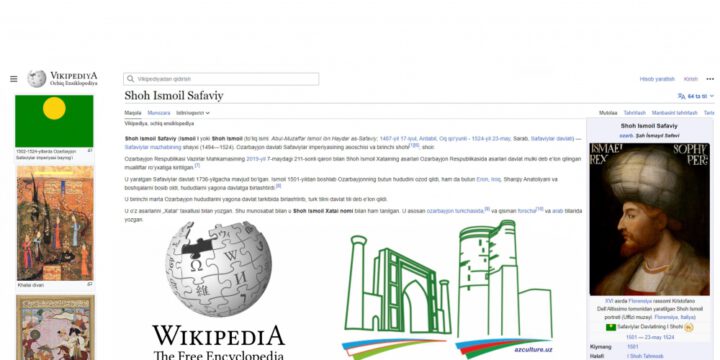This screenshot has width=720, height=360.
Task: Click reference number 8 superscript after birlashtirdi
Action: pyautogui.click(x=278, y=186)
